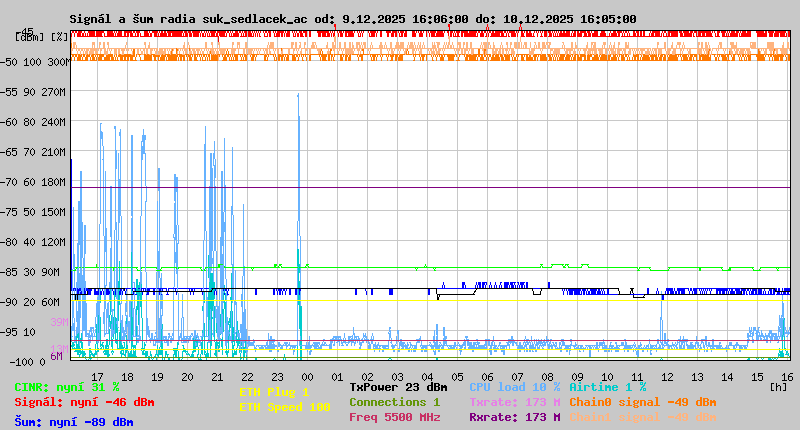Select the 'CINR: nyní 31 %' legend entry

point(66,387)
